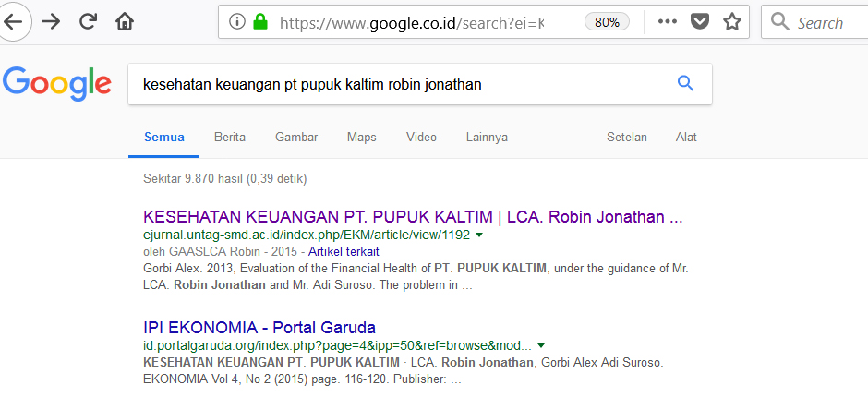Open the IPI EKONOMIA - Portal Garuda result

259,327
